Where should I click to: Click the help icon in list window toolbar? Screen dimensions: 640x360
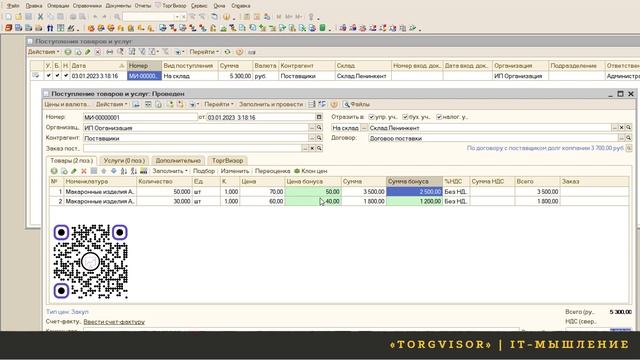pos(239,52)
